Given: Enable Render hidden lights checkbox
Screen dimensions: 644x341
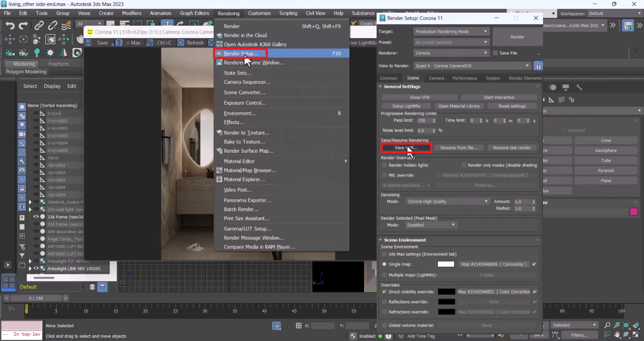Looking at the screenshot, I should click(384, 165).
